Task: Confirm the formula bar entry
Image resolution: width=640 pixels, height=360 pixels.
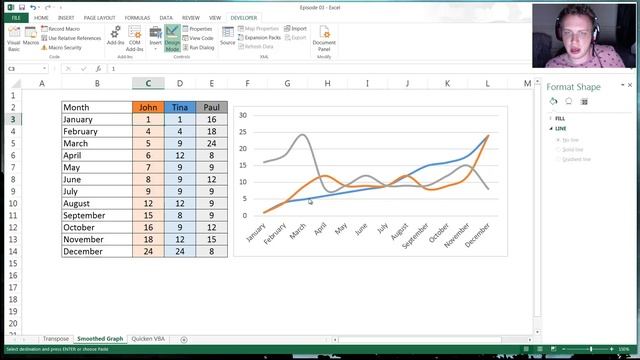Action: tap(83, 69)
